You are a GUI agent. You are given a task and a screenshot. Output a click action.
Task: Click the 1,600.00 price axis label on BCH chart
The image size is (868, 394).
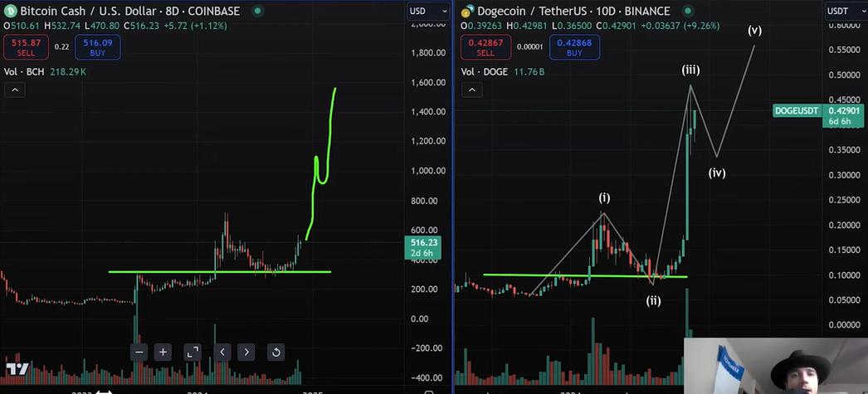click(x=428, y=82)
